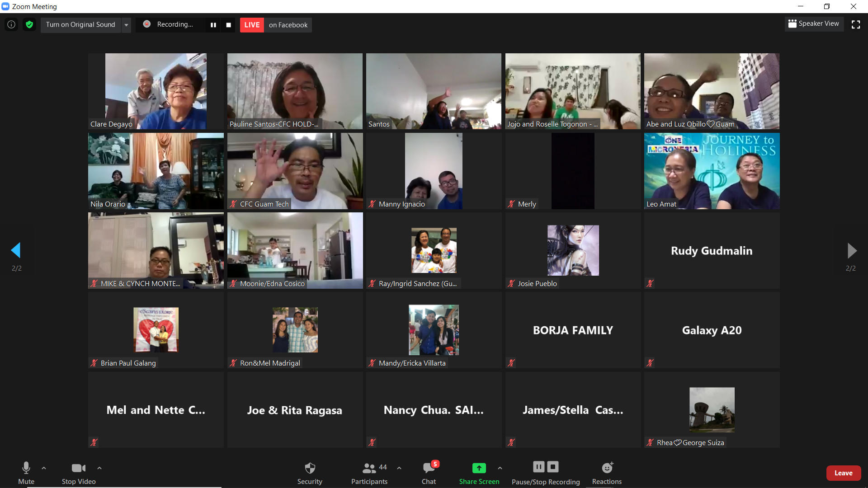Click muted mic icon beside Josie Pueblo
Viewport: 868px width, 488px height.
[511, 283]
